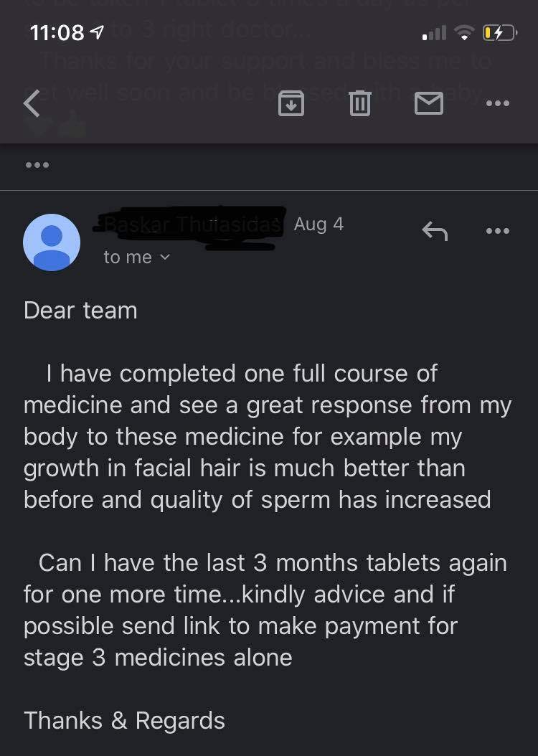
Task: Mark email unread via envelope icon
Action: [x=429, y=103]
